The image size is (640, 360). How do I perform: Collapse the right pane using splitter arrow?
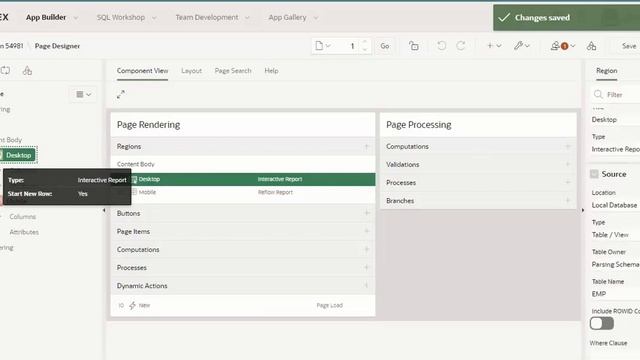pyautogui.click(x=582, y=210)
